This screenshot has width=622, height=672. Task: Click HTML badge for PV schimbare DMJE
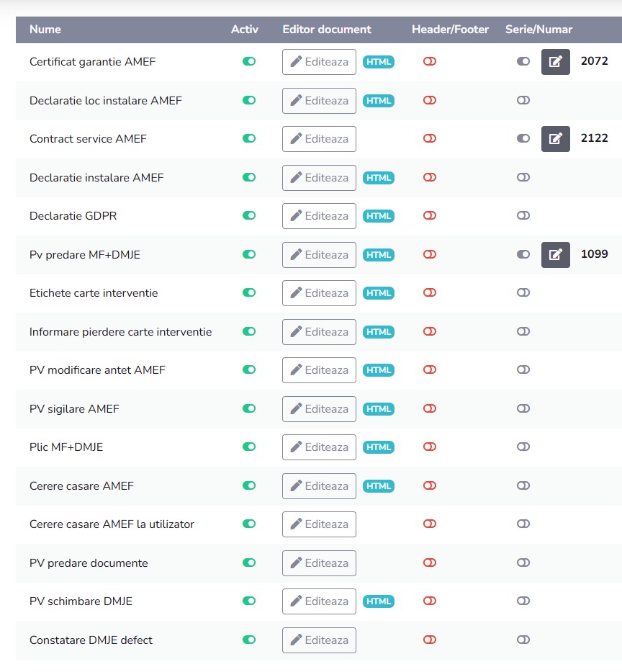click(379, 601)
